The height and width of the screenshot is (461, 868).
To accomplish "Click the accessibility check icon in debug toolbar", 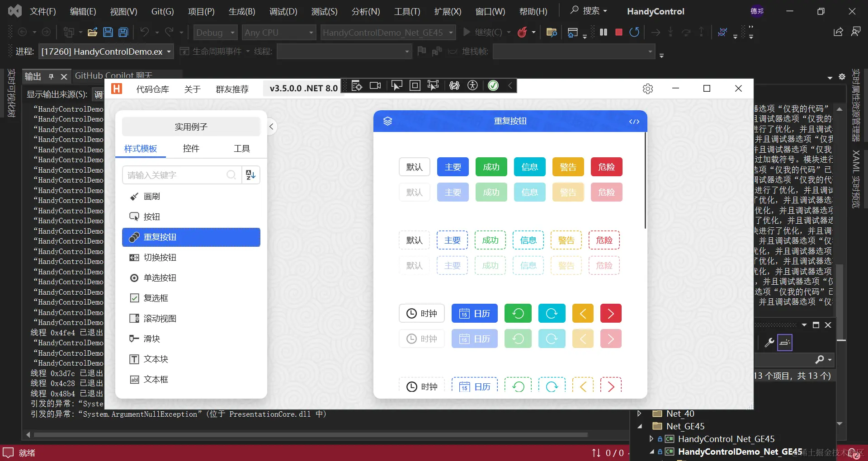I will click(x=472, y=85).
